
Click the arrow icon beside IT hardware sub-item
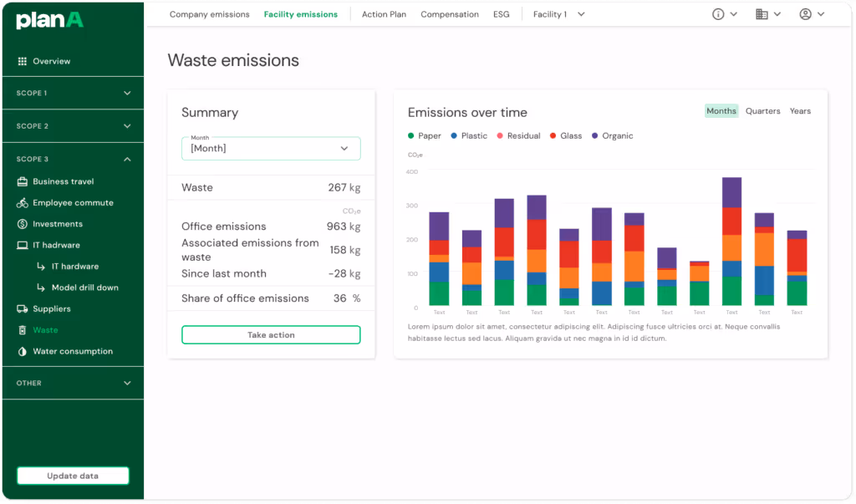click(41, 267)
